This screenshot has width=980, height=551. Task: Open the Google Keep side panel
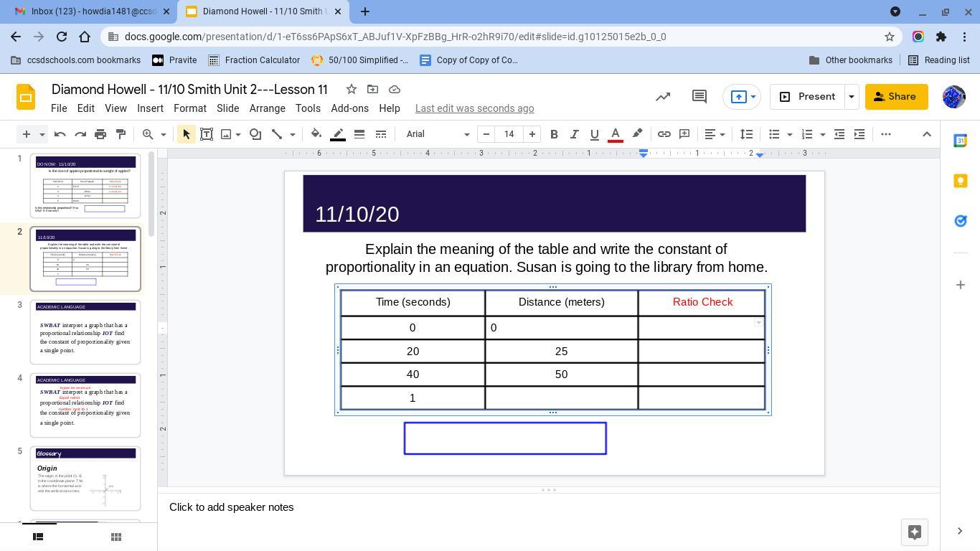coord(960,181)
